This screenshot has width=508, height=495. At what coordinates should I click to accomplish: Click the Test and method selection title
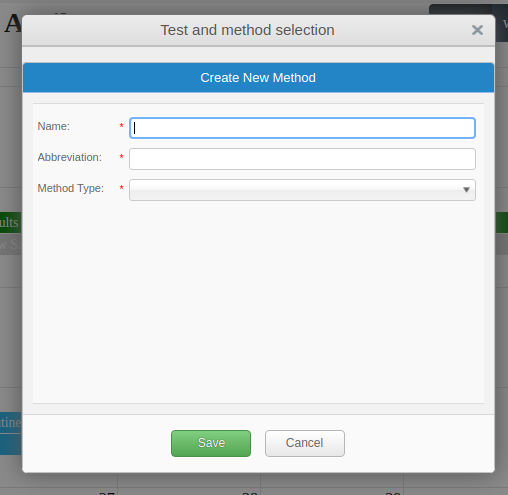click(248, 30)
